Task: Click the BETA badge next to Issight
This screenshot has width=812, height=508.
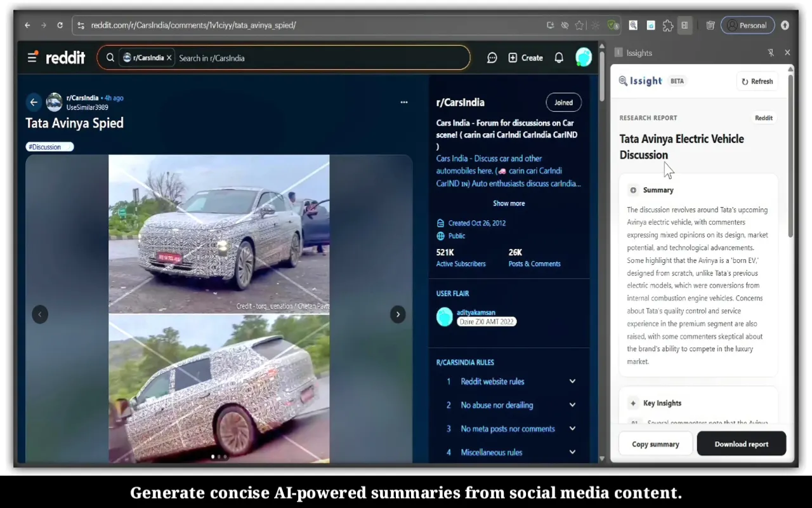Action: [x=677, y=81]
